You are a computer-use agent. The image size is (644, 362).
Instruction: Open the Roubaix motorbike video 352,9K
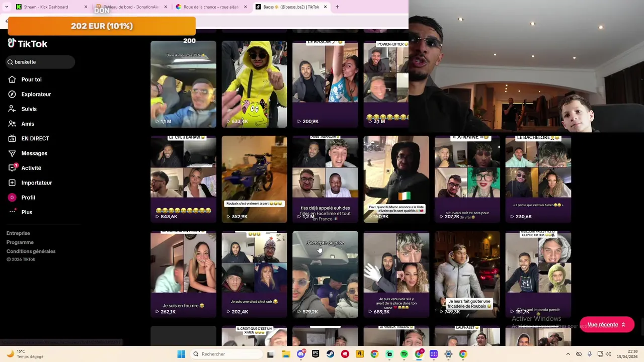pos(254,179)
